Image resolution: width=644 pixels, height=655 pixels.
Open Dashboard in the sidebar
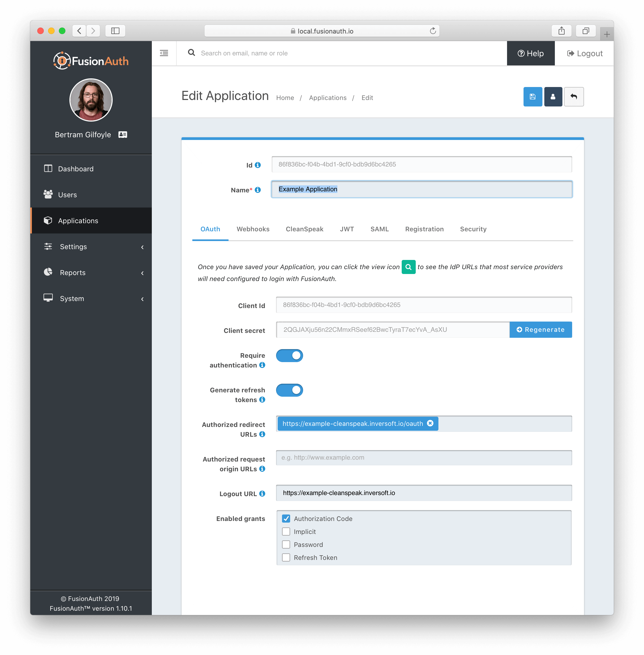click(x=91, y=169)
